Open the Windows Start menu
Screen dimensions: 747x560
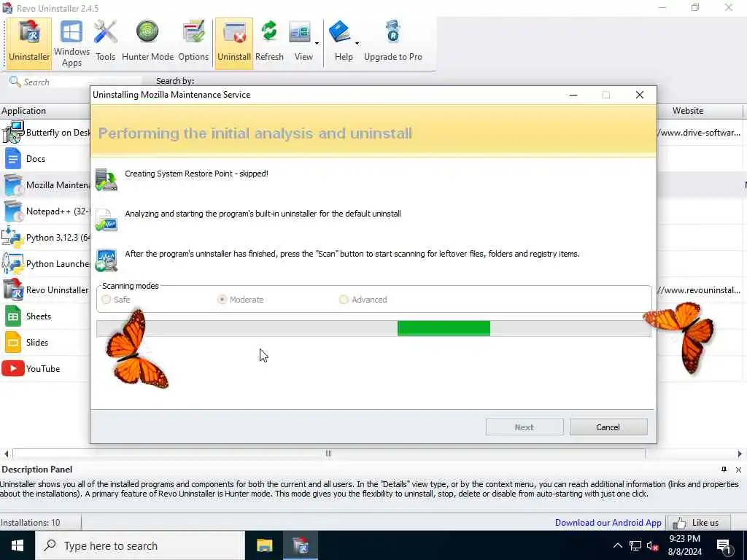pos(18,545)
